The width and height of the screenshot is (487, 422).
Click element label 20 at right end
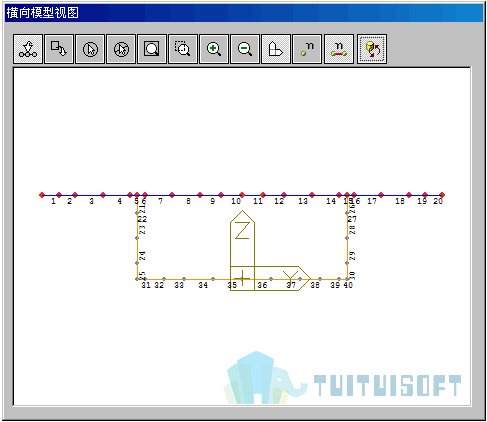438,201
